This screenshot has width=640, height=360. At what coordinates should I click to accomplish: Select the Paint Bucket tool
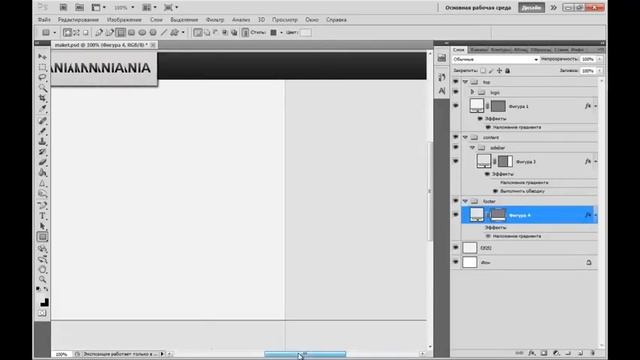[x=42, y=173]
